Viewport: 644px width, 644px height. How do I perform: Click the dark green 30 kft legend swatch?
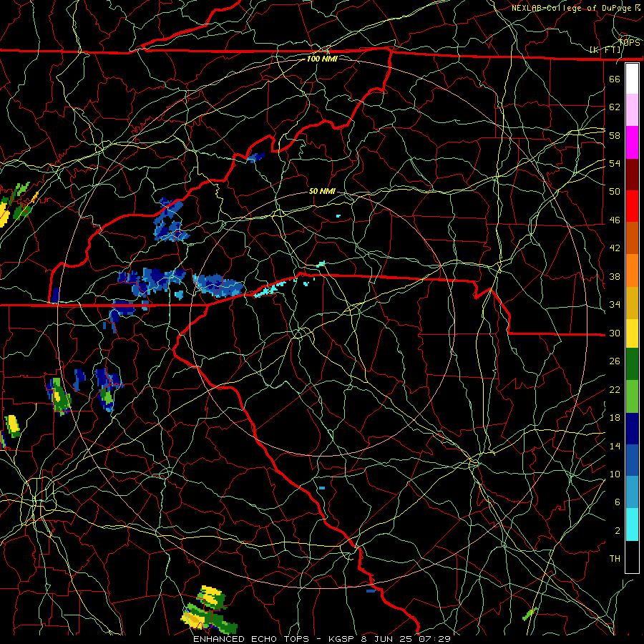[632, 364]
